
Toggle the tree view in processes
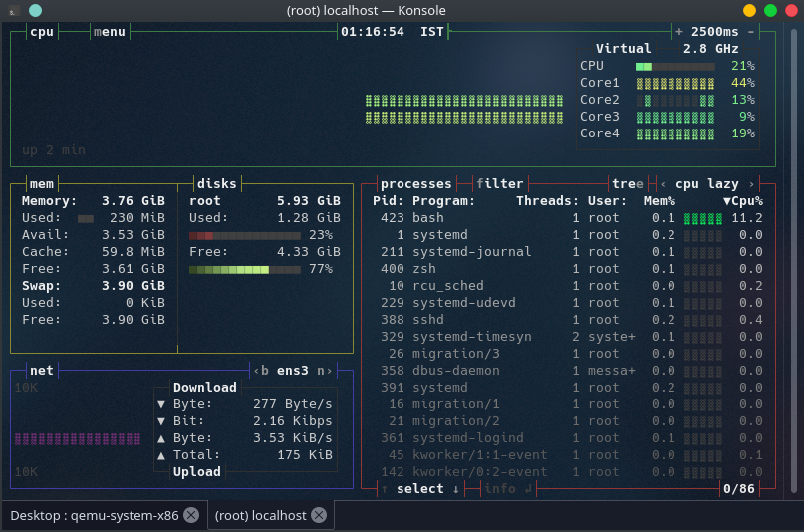tap(627, 184)
